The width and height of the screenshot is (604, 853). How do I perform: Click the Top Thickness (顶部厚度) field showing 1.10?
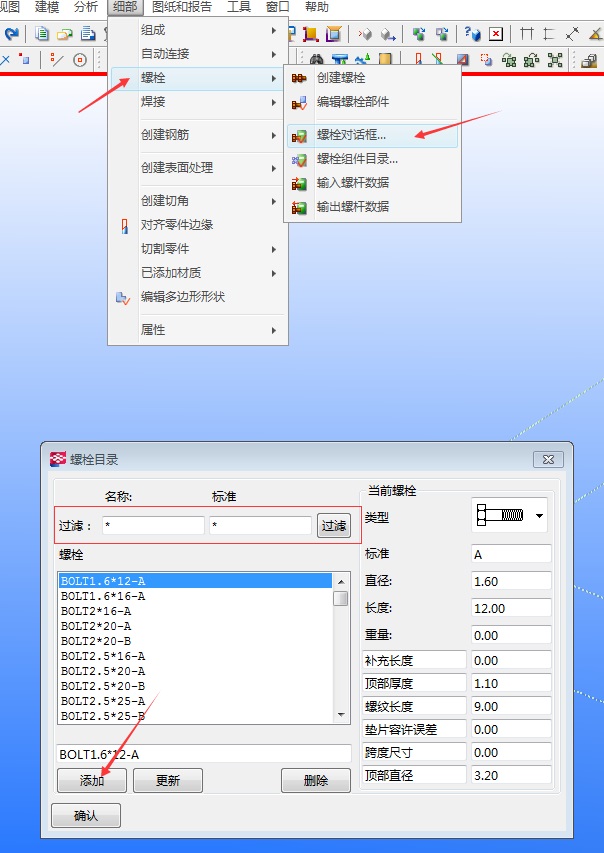pos(511,683)
